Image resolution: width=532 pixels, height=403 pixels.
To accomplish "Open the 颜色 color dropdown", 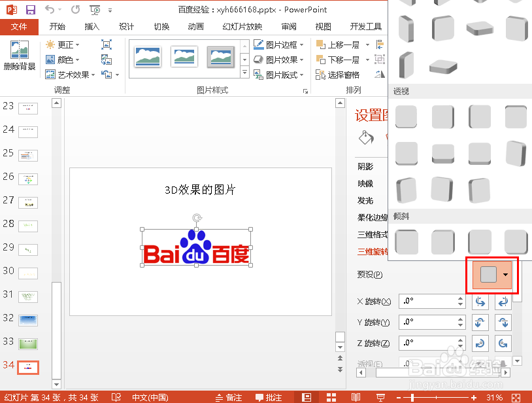I will [63, 60].
